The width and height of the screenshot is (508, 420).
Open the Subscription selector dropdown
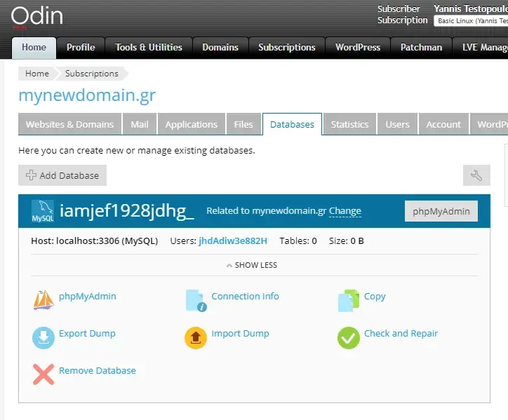pos(471,21)
